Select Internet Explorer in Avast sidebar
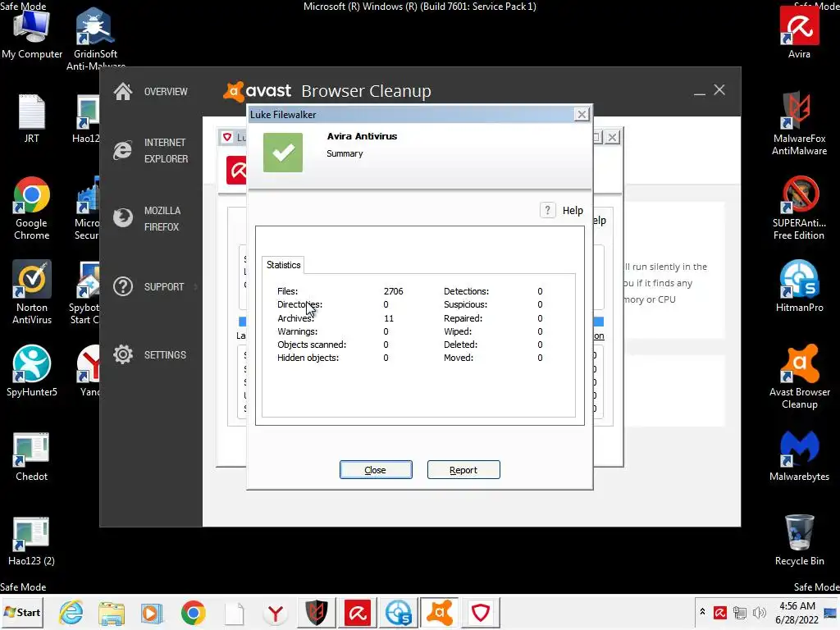Image resolution: width=840 pixels, height=630 pixels. pyautogui.click(x=151, y=151)
